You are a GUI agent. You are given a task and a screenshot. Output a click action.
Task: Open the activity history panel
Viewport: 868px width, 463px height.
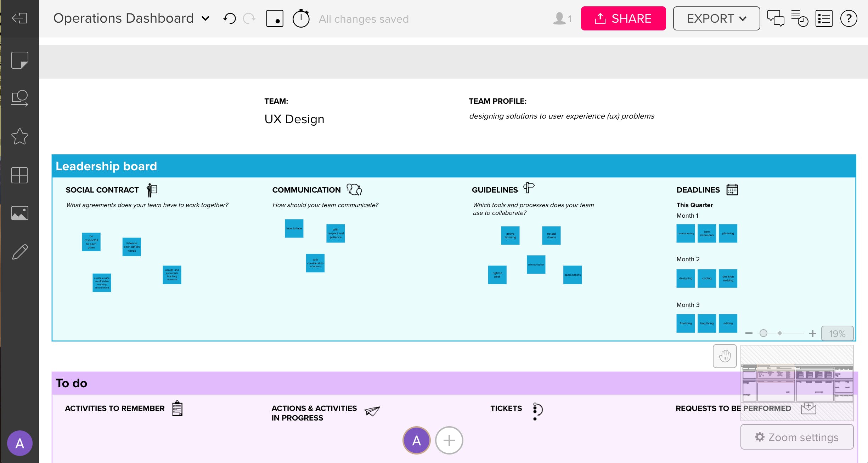click(800, 18)
